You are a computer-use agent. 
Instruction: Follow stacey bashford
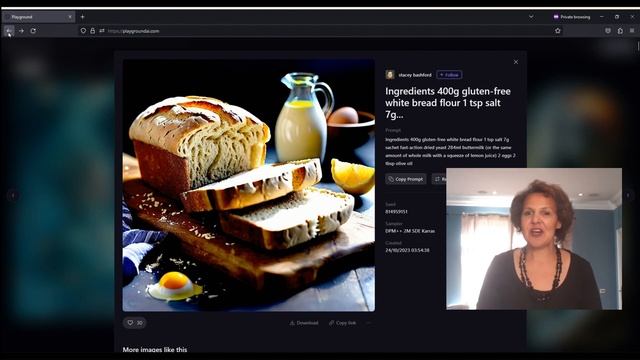tap(449, 75)
